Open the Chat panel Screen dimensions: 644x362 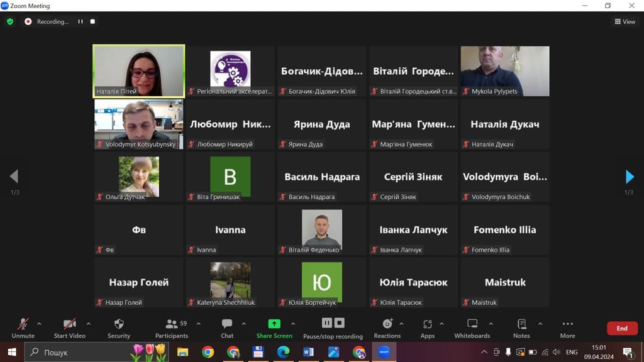click(227, 327)
